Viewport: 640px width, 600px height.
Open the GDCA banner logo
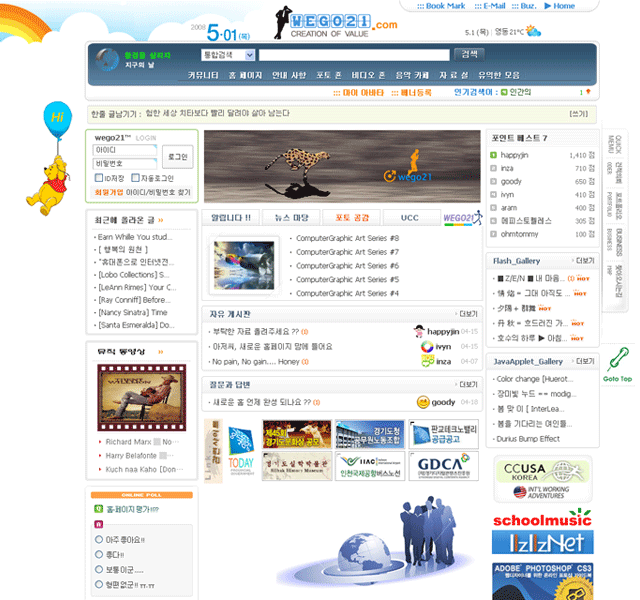click(437, 465)
